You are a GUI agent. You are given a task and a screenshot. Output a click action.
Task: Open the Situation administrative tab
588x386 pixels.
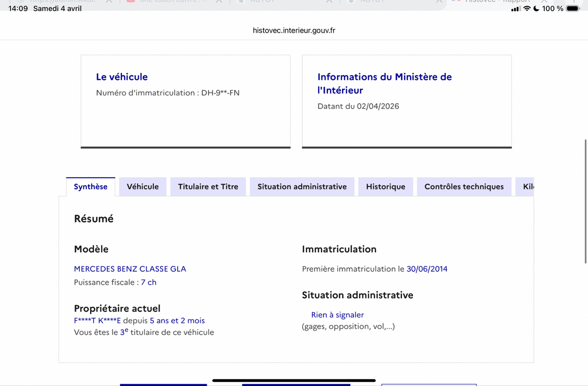point(302,187)
